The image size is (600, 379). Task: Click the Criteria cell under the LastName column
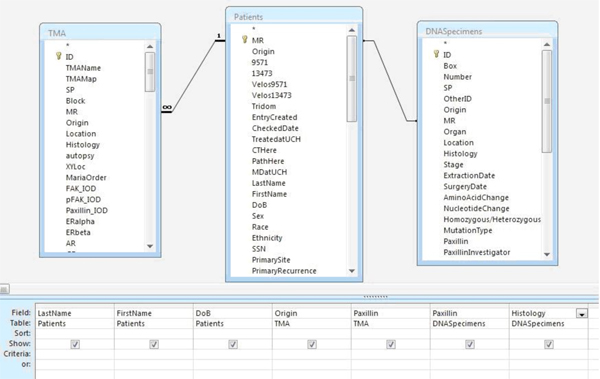tap(75, 354)
